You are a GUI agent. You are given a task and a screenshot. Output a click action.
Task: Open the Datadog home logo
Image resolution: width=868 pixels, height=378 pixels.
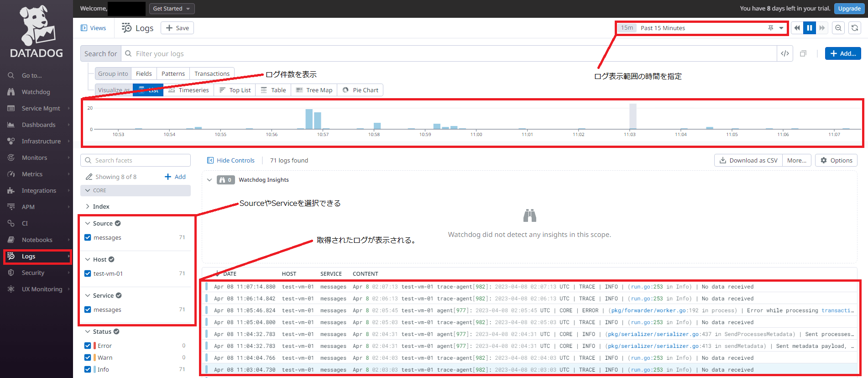[37, 32]
